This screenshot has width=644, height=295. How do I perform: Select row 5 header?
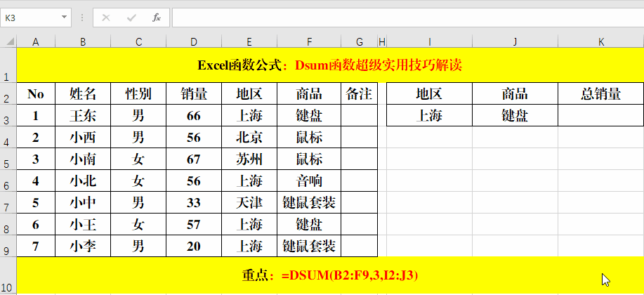coord(8,159)
